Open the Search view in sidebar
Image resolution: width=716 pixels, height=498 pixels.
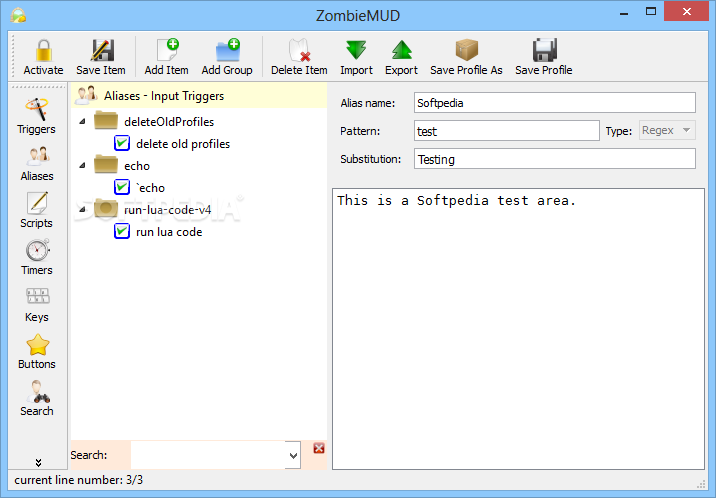(37, 398)
